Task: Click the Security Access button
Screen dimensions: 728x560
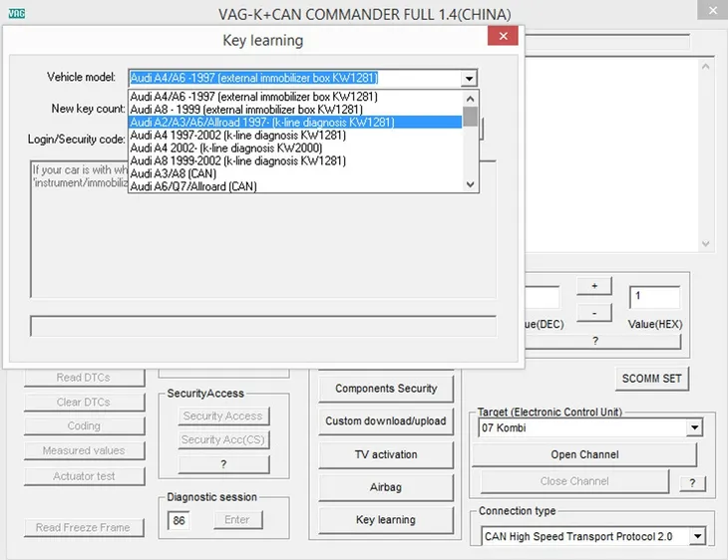Action: (x=223, y=417)
